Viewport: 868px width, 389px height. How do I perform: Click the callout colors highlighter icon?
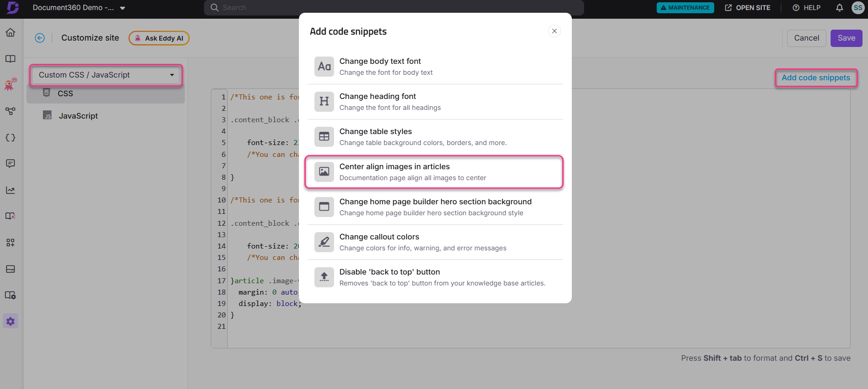324,242
